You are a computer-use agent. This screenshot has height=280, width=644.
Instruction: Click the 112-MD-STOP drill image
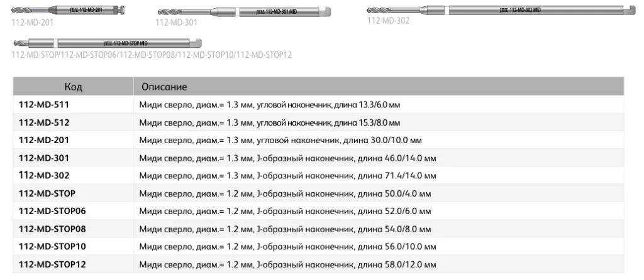coord(107,43)
